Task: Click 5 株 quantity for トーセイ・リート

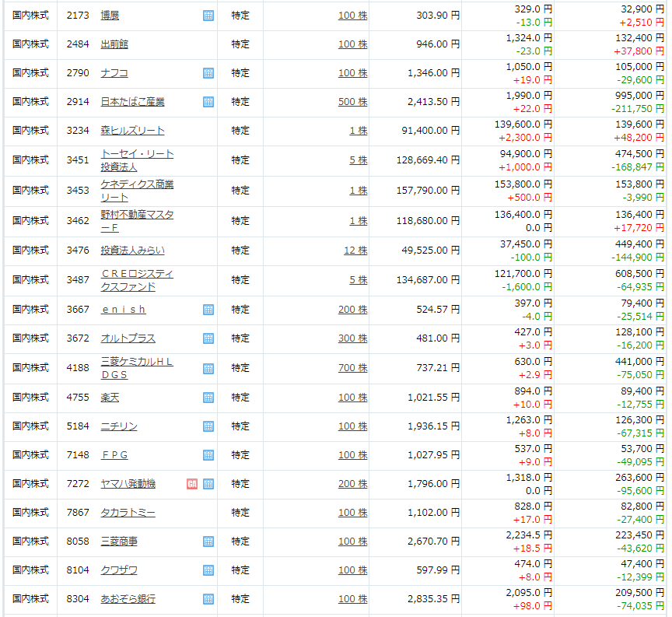Action: tap(359, 160)
